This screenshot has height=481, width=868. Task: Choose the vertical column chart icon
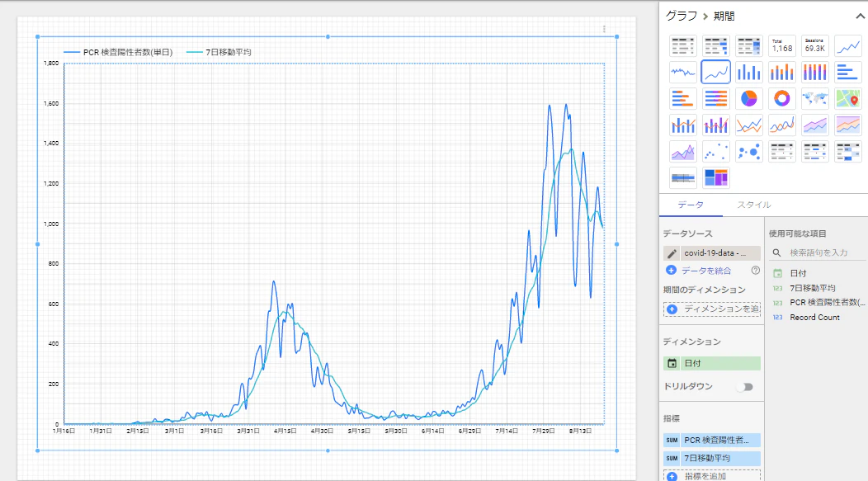(x=748, y=72)
